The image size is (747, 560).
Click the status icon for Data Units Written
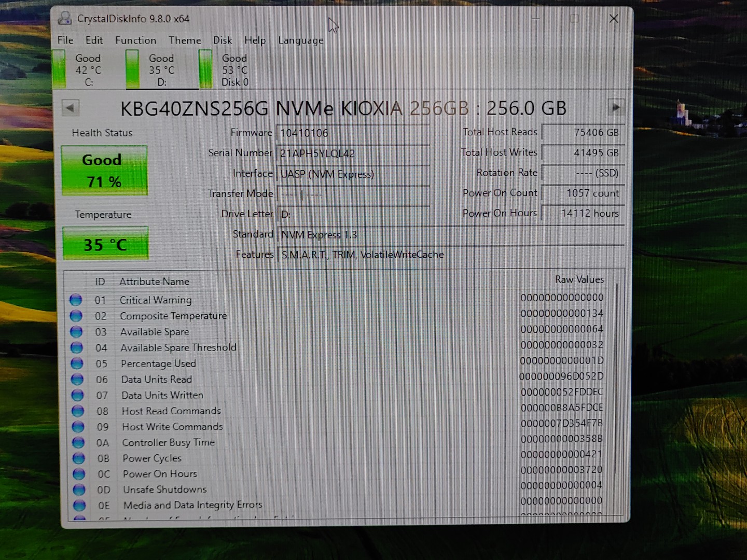pos(77,395)
